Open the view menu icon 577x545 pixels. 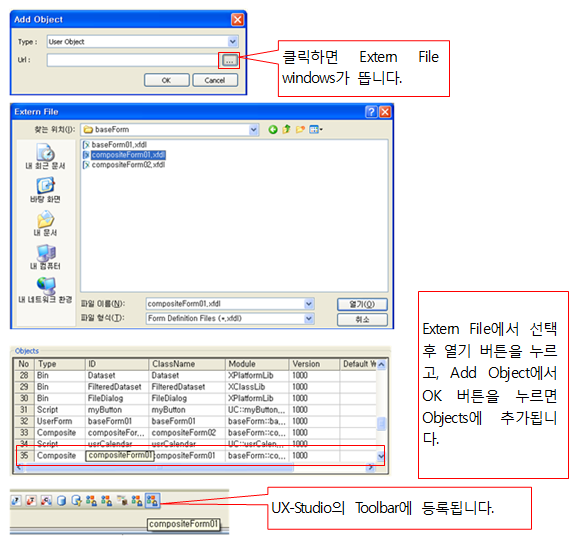[316, 130]
